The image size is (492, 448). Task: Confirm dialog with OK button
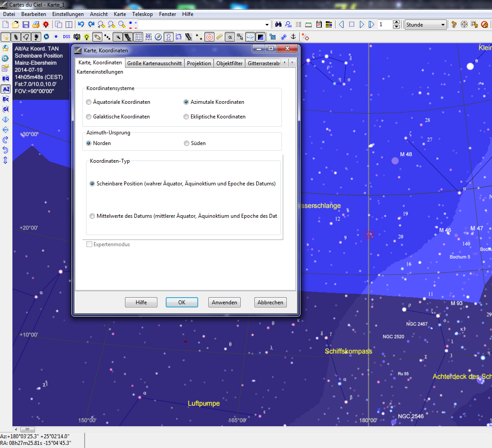pos(182,303)
